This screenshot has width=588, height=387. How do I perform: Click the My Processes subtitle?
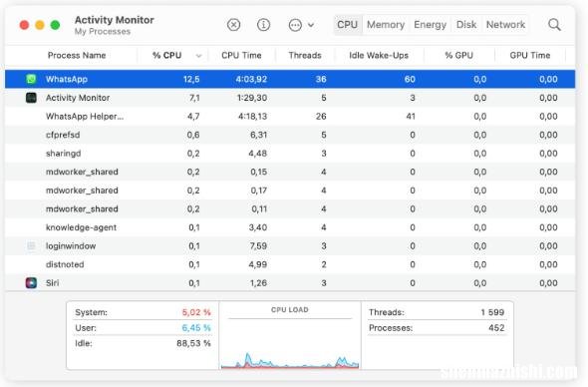click(x=103, y=32)
